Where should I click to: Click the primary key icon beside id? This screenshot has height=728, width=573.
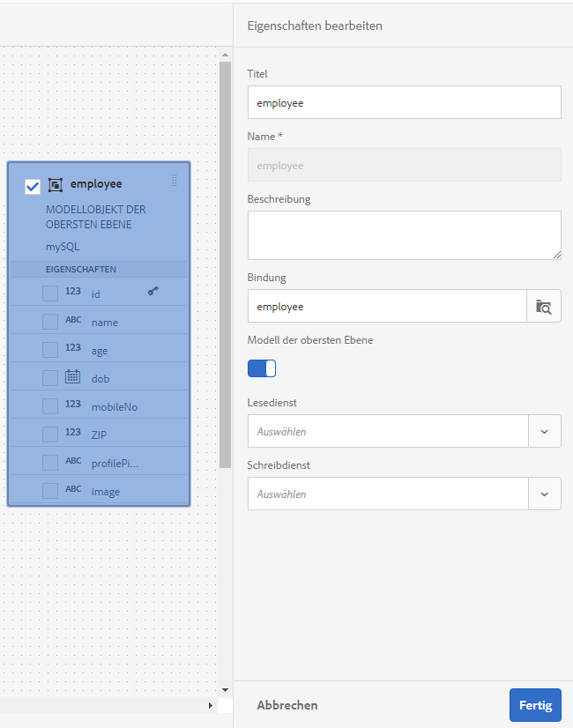153,291
